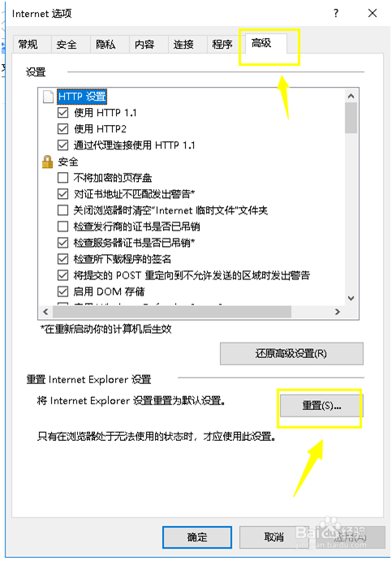Image resolution: width=392 pixels, height=561 pixels.
Task: Select the HTTP 设置 tree item
Action: 82,97
